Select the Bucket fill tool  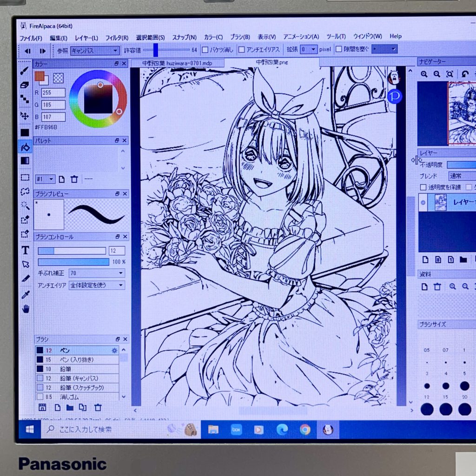25,147
